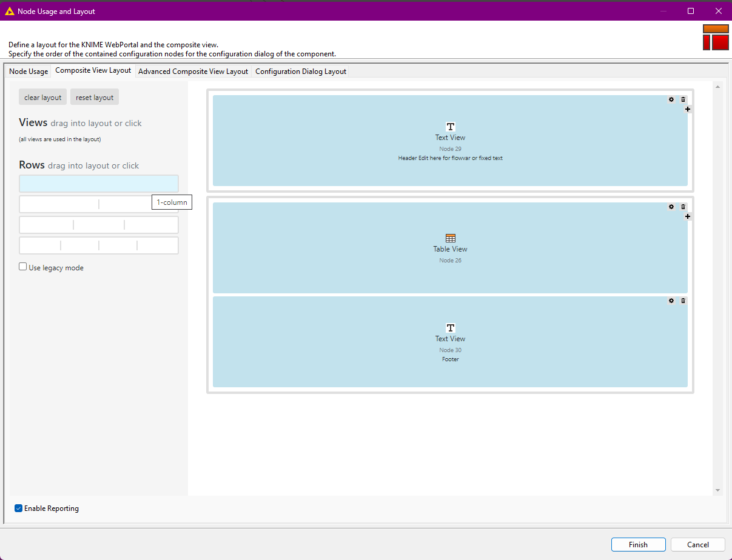Delete Footer Text View using its trash icon
Image resolution: width=732 pixels, height=560 pixels.
tap(683, 301)
